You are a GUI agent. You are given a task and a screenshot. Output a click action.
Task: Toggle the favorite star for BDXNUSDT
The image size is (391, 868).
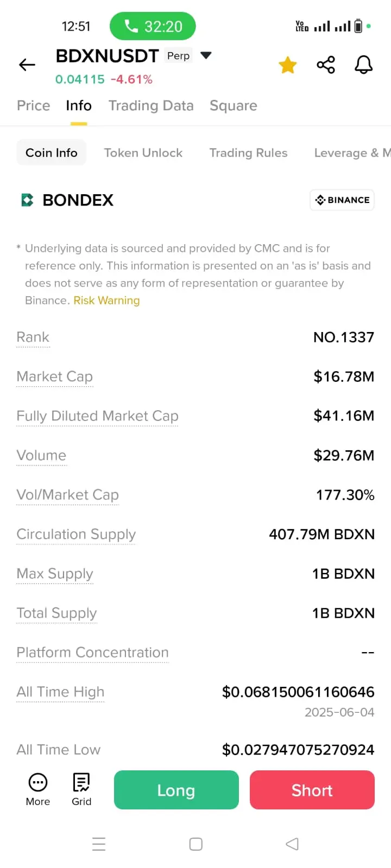[x=288, y=65]
